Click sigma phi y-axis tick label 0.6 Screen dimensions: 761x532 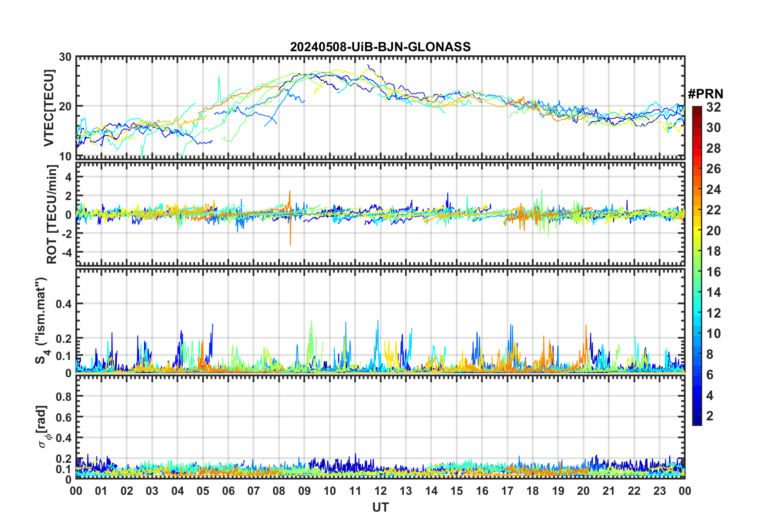[x=64, y=417]
